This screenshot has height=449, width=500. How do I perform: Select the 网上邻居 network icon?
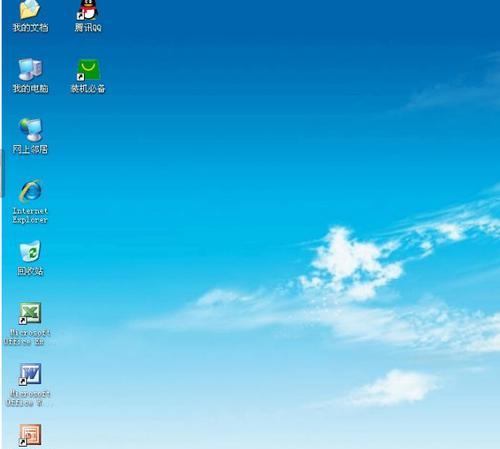coord(30,129)
